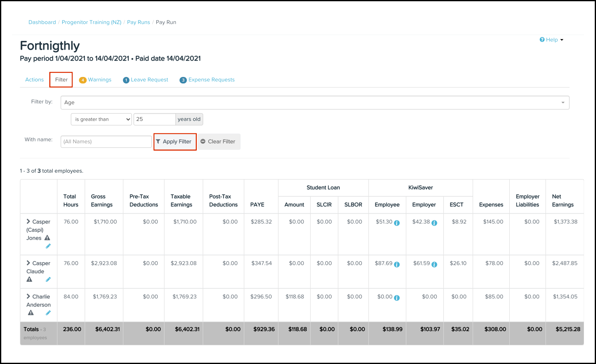Open 'is greater than' comparison dropdown
The height and width of the screenshot is (364, 596).
coord(101,119)
